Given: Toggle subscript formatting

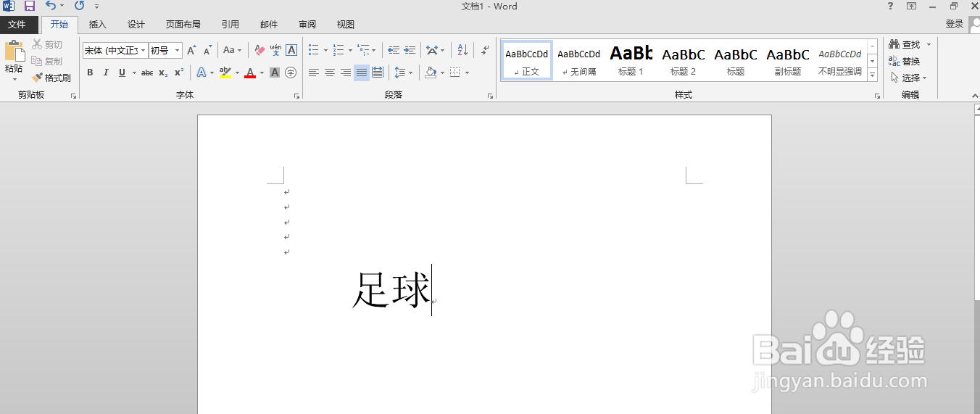Looking at the screenshot, I should point(163,73).
